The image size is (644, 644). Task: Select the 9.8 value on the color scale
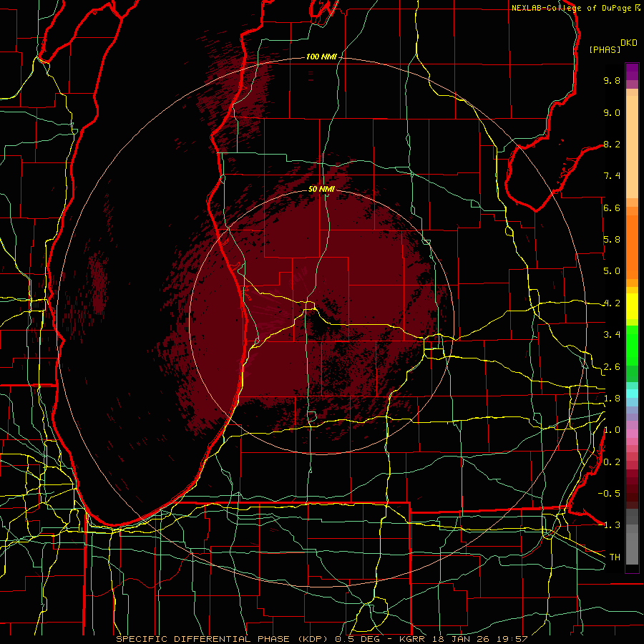(x=612, y=80)
